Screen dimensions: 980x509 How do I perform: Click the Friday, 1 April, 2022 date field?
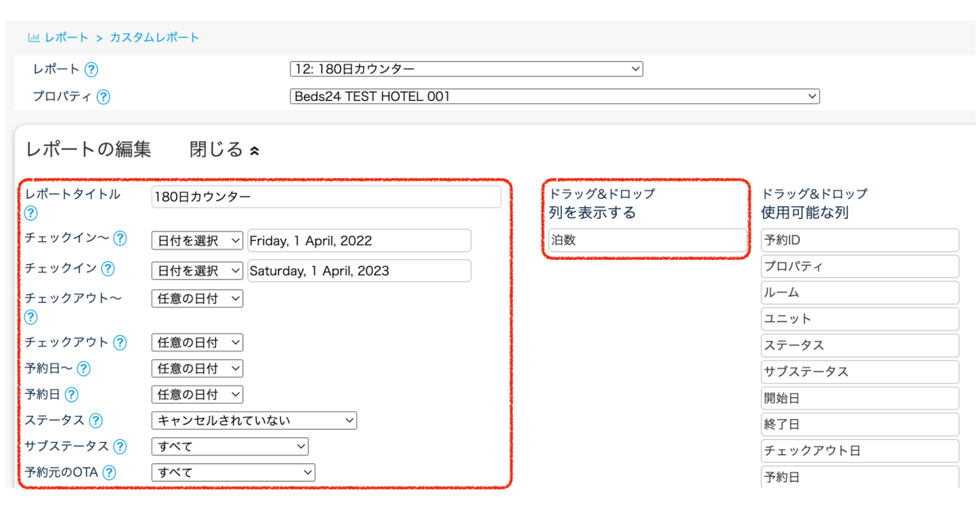359,241
